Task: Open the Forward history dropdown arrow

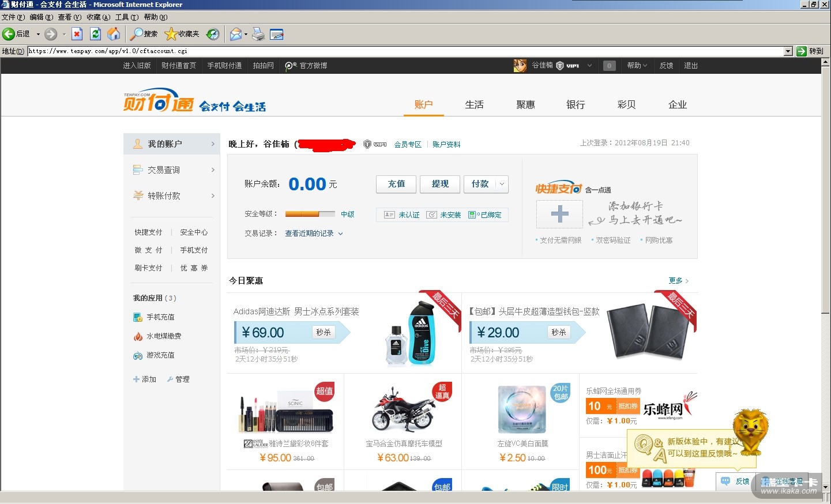Action: [63, 34]
